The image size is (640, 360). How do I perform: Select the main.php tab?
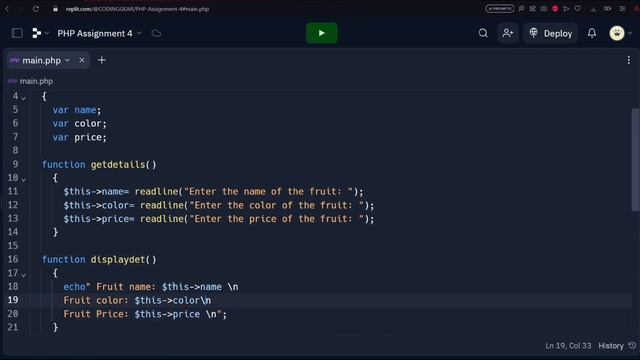coord(41,60)
